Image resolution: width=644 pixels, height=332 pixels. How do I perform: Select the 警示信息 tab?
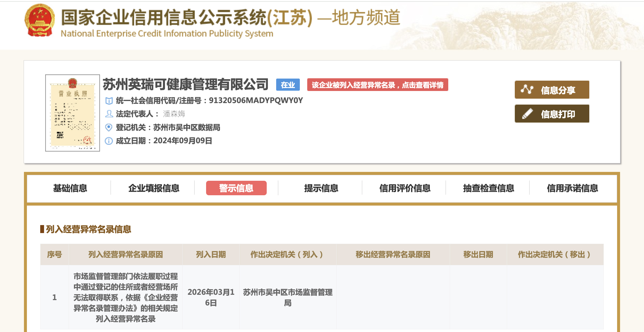click(x=236, y=188)
